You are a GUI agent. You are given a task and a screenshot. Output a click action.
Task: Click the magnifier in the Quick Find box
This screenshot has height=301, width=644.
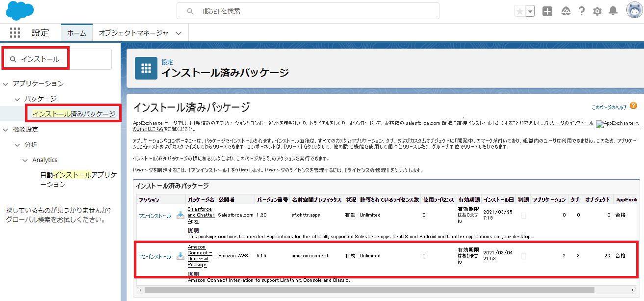[x=13, y=59]
